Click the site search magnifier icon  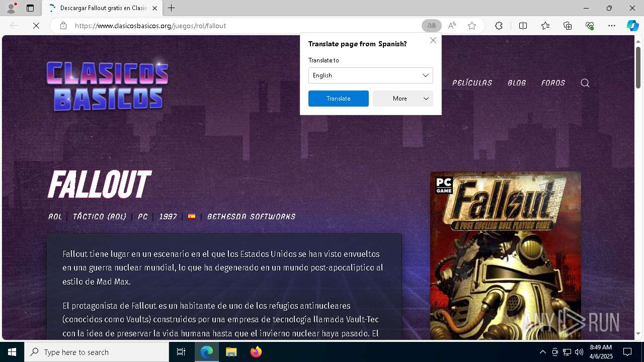pos(585,83)
